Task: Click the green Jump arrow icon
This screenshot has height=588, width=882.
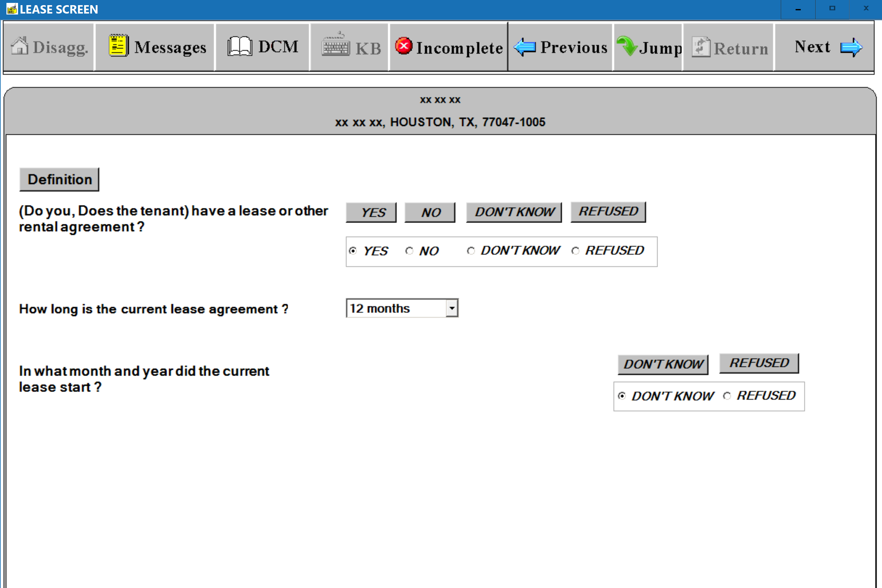Action: 627,46
